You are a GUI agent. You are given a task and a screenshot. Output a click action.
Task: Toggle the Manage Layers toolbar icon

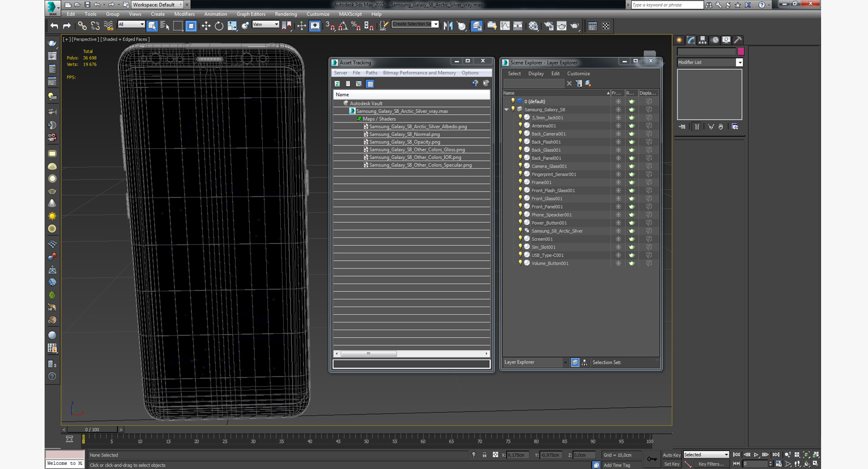click(x=476, y=26)
